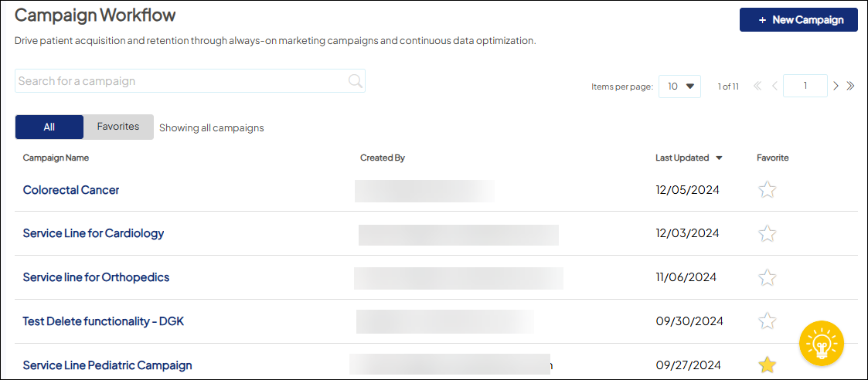Select the All campaigns tab
Screen dimensions: 868x380
point(49,127)
